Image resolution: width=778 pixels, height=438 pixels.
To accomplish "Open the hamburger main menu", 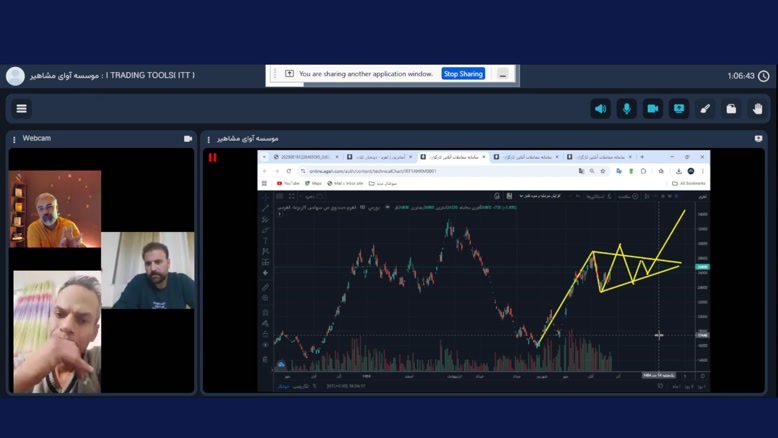I will pos(21,108).
